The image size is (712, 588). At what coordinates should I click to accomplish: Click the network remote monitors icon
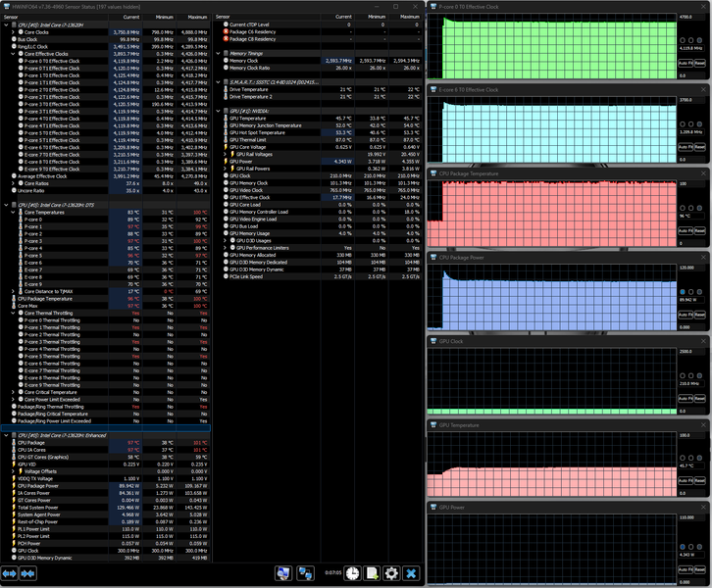(305, 573)
